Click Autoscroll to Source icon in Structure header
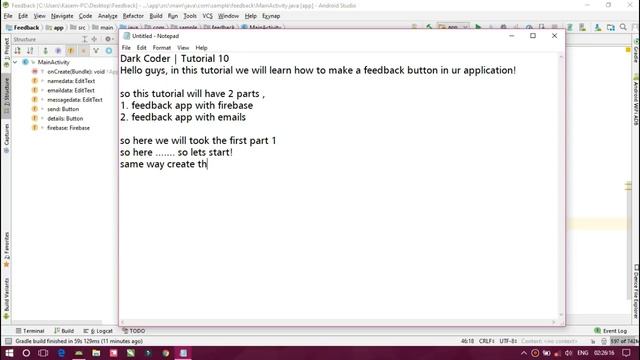Image resolution: width=640 pixels, height=360 pixels. [85, 39]
